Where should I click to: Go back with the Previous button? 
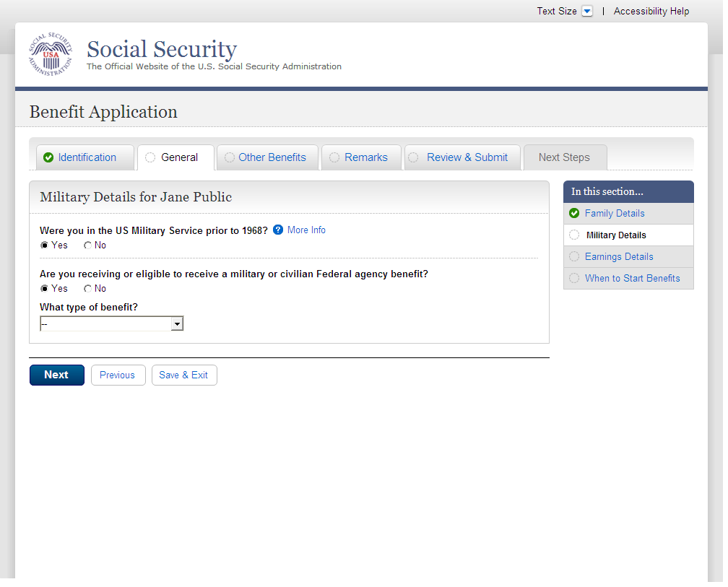click(118, 375)
